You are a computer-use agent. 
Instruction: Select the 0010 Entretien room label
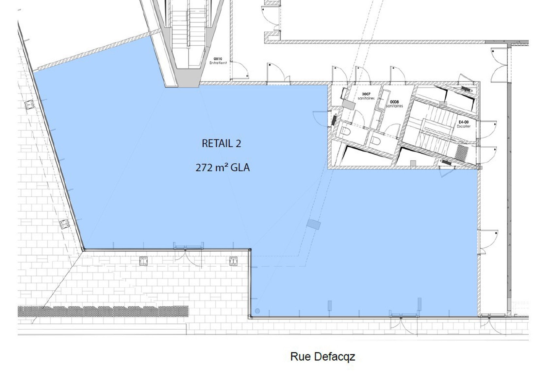pyautogui.click(x=218, y=61)
